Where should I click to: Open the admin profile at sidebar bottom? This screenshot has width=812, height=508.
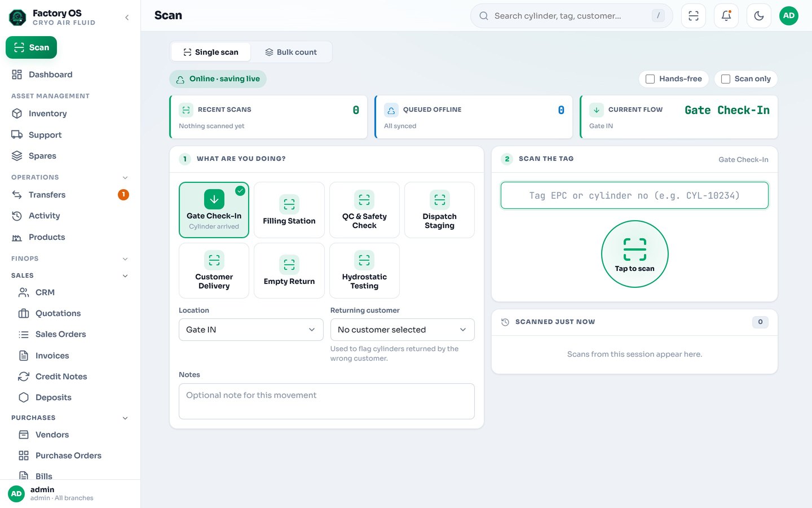point(70,493)
